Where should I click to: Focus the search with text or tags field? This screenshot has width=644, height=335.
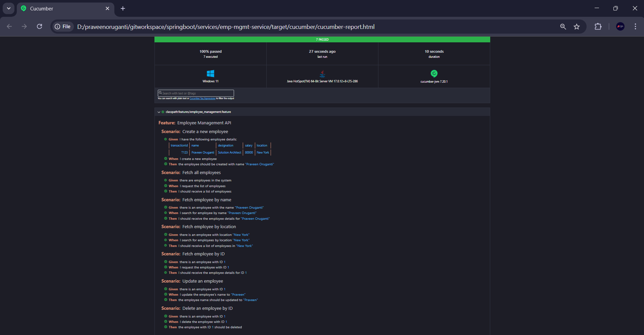pyautogui.click(x=196, y=93)
